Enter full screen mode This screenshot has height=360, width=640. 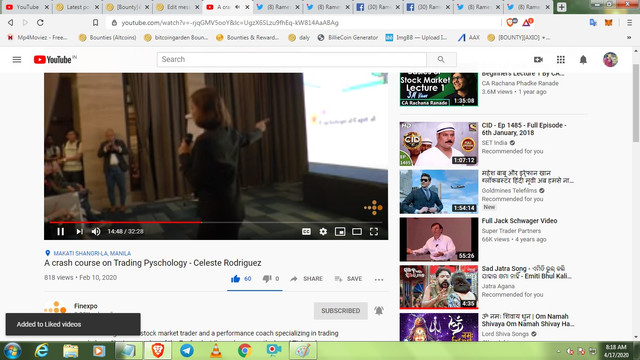point(374,231)
